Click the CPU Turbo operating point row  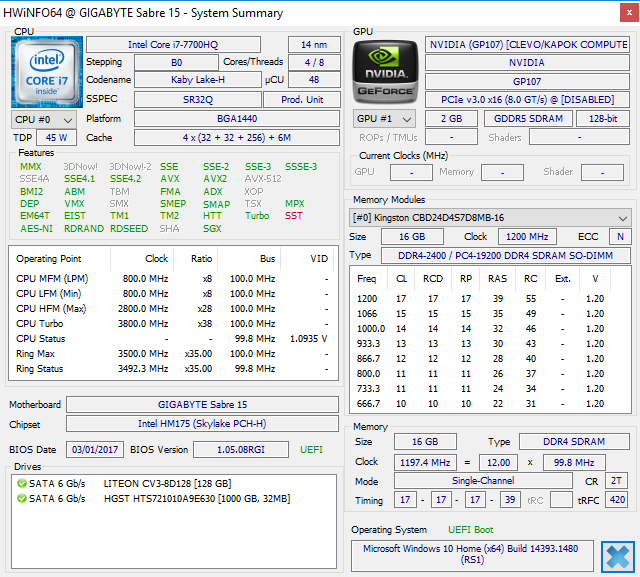(173, 324)
